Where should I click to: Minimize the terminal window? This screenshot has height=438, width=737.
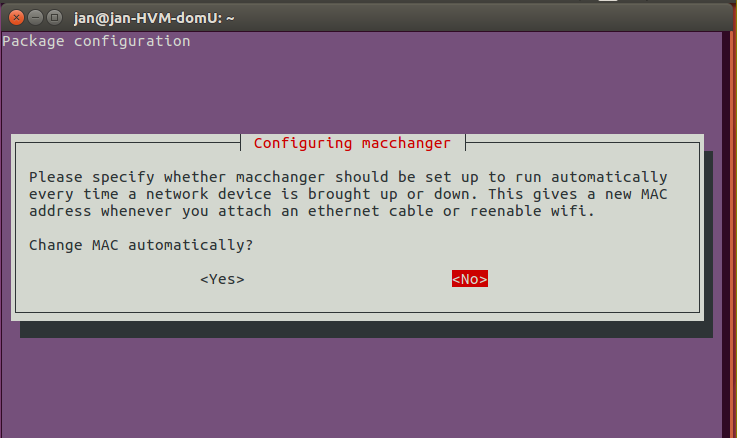click(x=35, y=18)
